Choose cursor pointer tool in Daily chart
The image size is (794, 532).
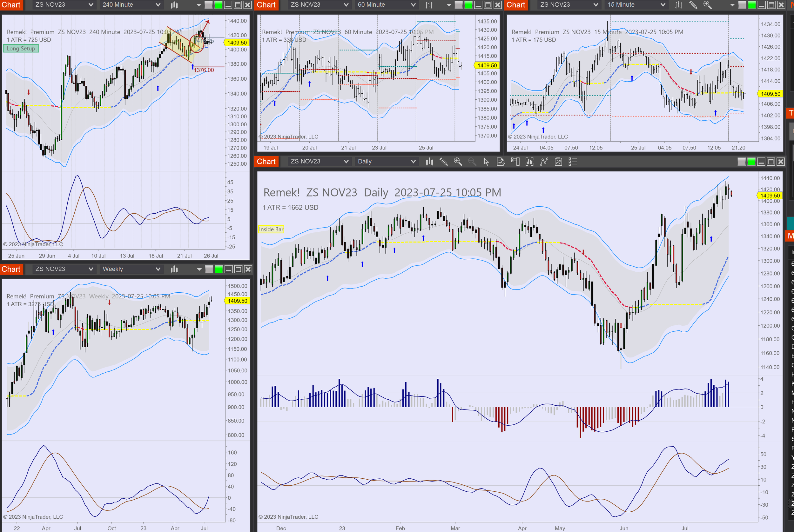pos(487,162)
